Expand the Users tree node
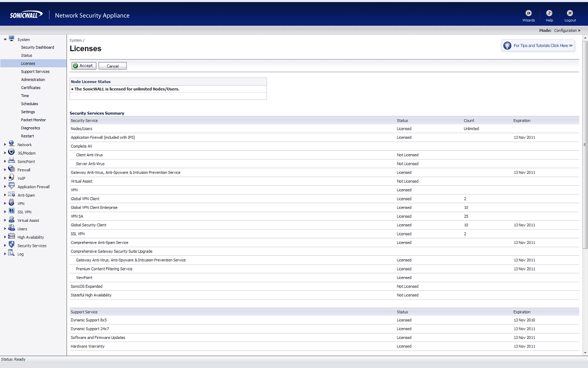The image size is (588, 368). click(x=5, y=229)
